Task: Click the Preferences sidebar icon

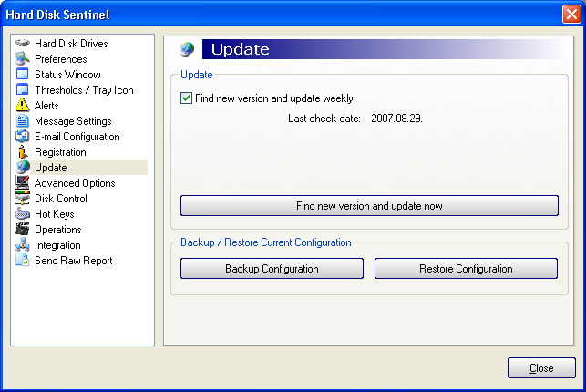Action: (23, 58)
